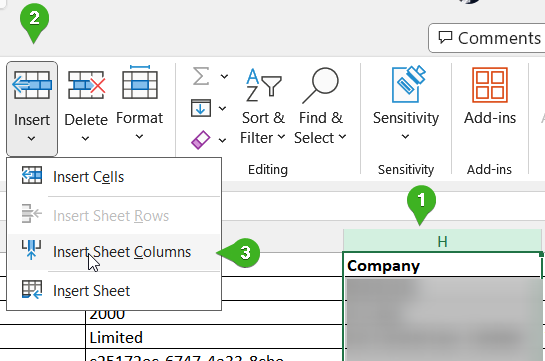Viewport: 545px width, 361px height.
Task: Open the Sensitivity dropdown chevron
Action: 405,137
